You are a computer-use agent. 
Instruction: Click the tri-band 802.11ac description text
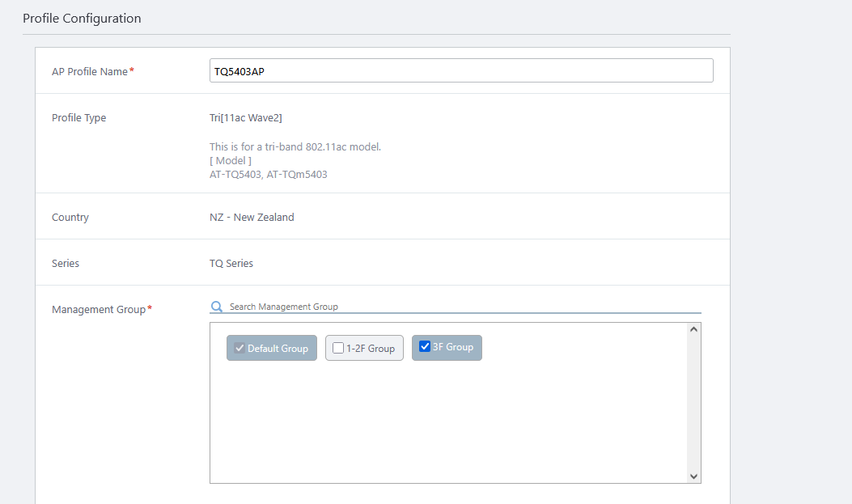click(295, 146)
